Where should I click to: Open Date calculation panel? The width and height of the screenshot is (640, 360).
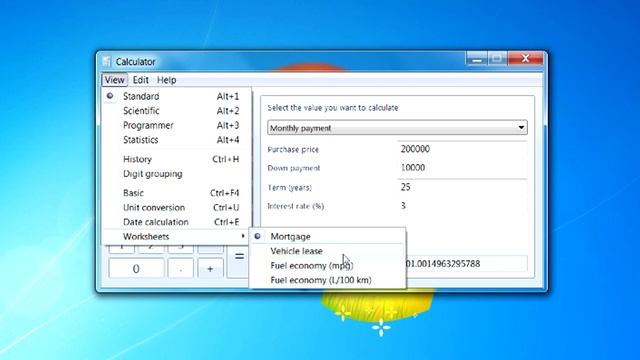point(176,222)
